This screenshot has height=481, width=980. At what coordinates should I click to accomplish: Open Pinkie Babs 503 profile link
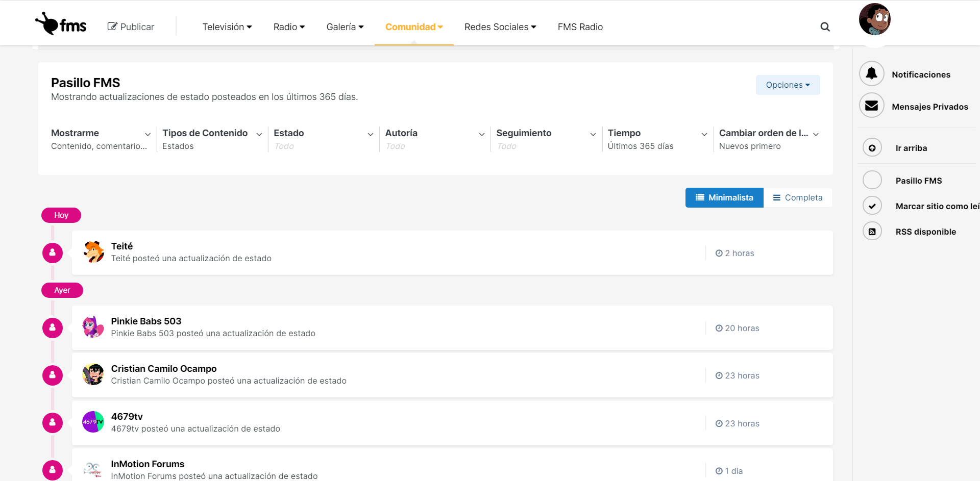146,321
